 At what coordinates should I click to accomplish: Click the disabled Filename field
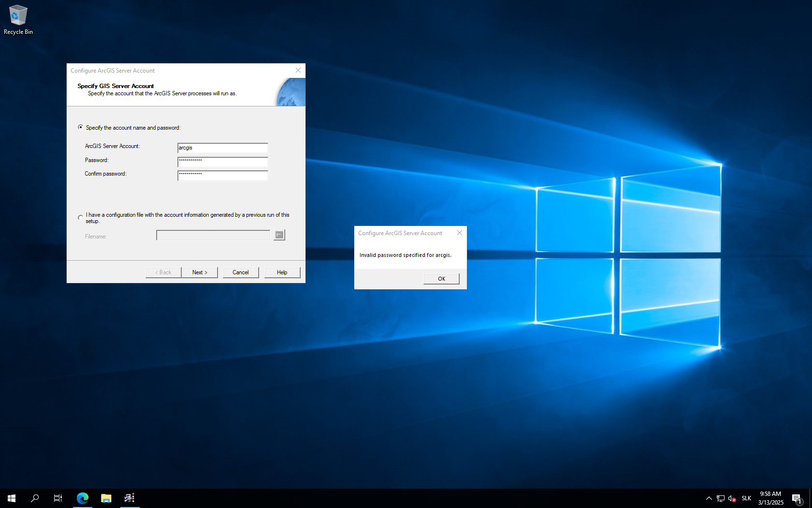pos(213,235)
